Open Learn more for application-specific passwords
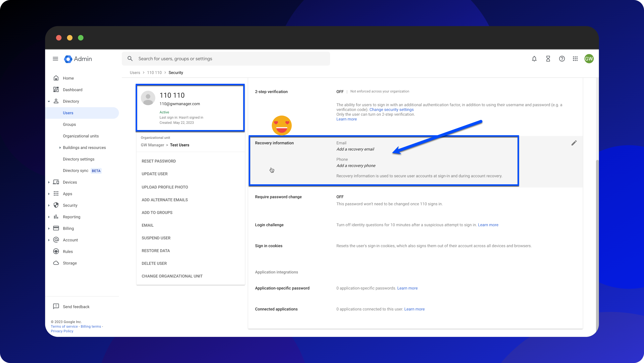644x363 pixels. tap(407, 288)
